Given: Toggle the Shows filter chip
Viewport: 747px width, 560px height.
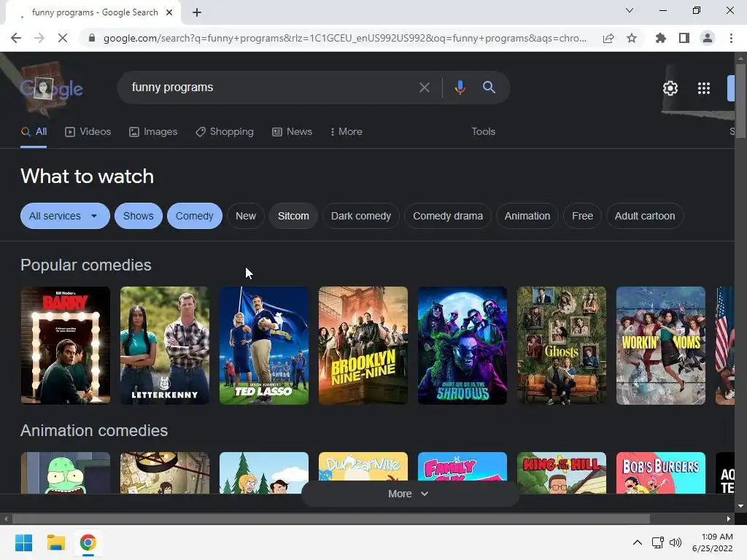Looking at the screenshot, I should point(138,216).
